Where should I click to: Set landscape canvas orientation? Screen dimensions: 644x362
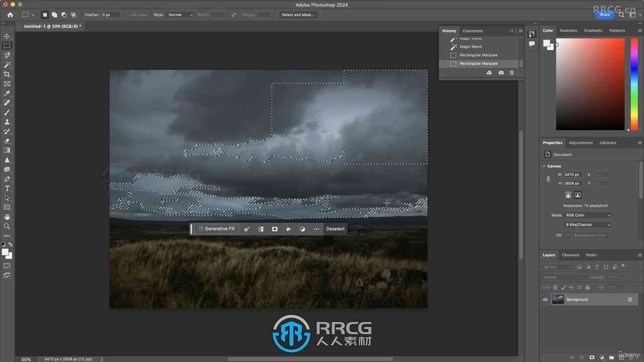tap(578, 195)
